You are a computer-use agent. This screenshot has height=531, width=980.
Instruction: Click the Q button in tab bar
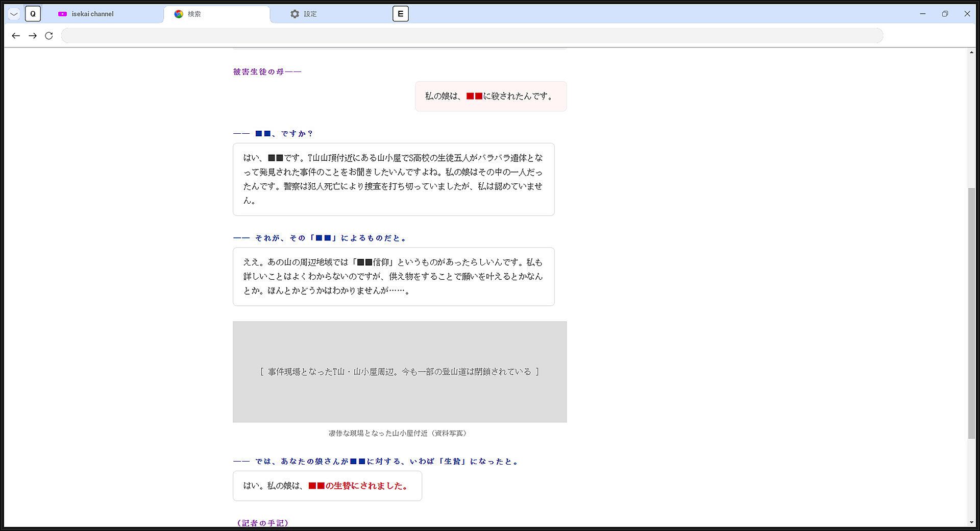point(33,14)
